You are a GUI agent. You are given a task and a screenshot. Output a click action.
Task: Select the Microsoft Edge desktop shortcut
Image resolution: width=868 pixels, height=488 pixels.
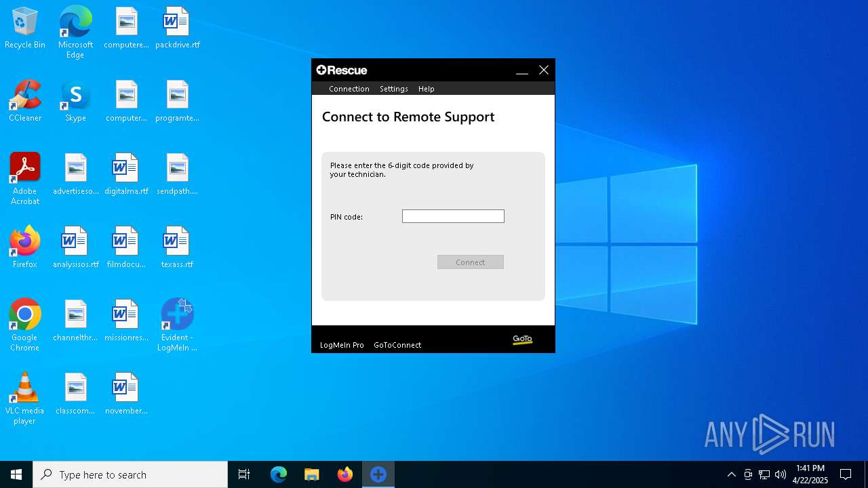(x=75, y=32)
